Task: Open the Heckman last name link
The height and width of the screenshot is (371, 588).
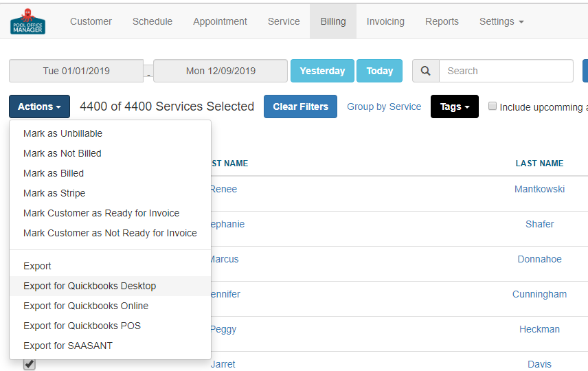Action: click(x=539, y=329)
